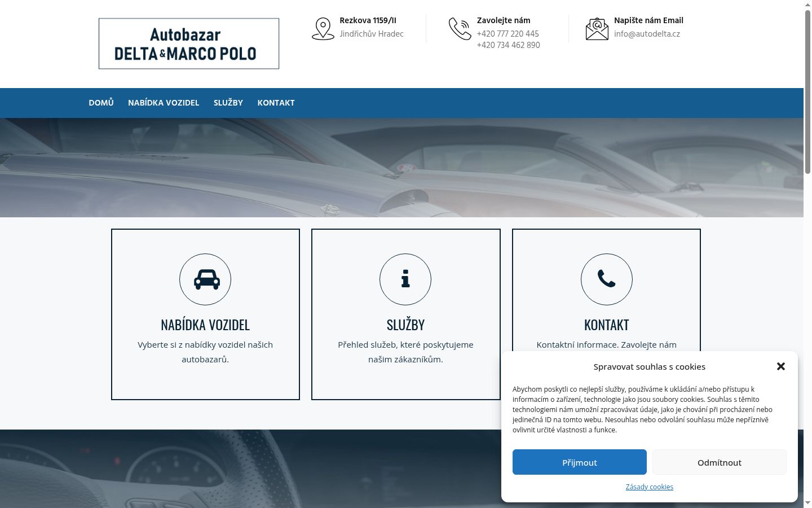
Task: Click the Zavolejte nám heading
Action: (504, 20)
